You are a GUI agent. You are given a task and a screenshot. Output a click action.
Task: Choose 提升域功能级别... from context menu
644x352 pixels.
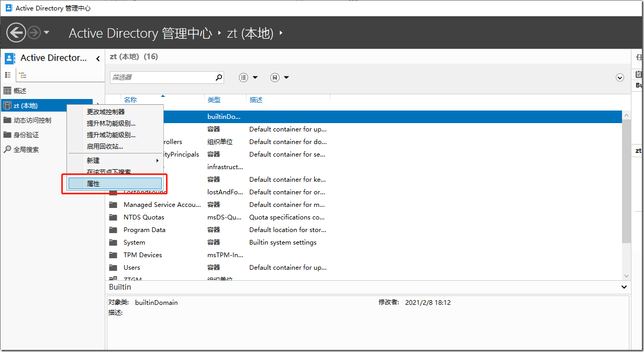(111, 135)
